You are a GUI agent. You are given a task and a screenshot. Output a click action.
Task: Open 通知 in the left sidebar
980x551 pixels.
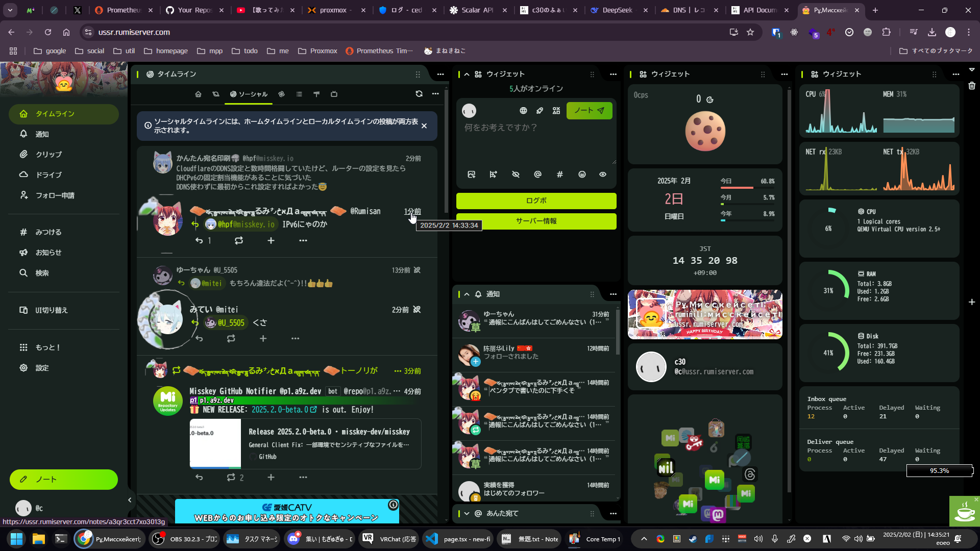(x=42, y=134)
